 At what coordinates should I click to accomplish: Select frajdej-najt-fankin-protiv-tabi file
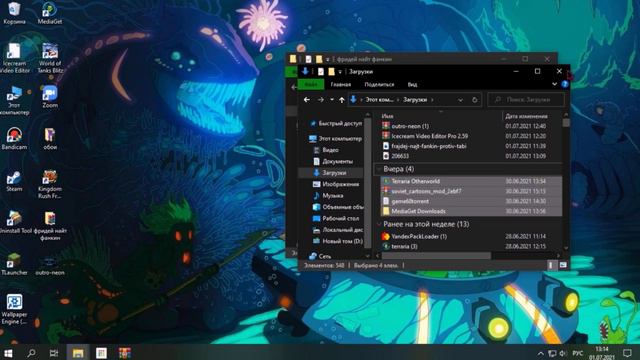[x=471, y=146]
